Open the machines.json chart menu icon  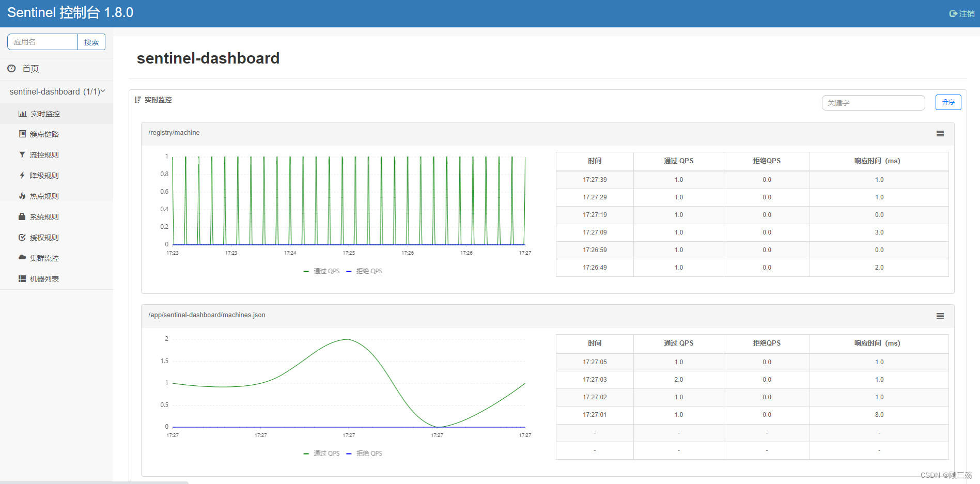click(x=940, y=316)
